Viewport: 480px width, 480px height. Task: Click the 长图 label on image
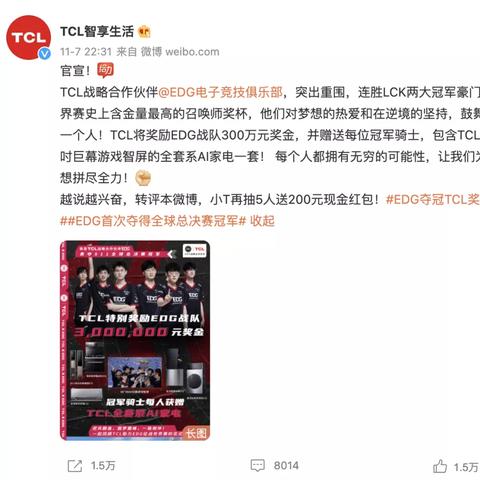tap(196, 433)
